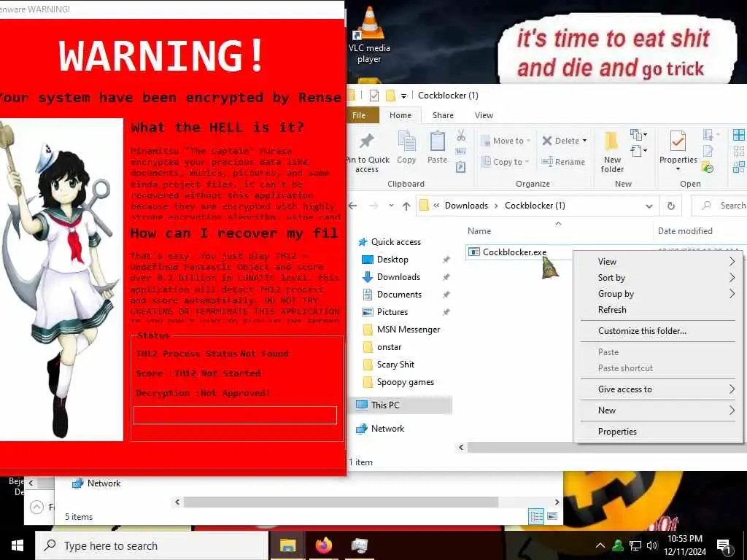
Task: Open the Move to dropdown
Action: coord(506,141)
